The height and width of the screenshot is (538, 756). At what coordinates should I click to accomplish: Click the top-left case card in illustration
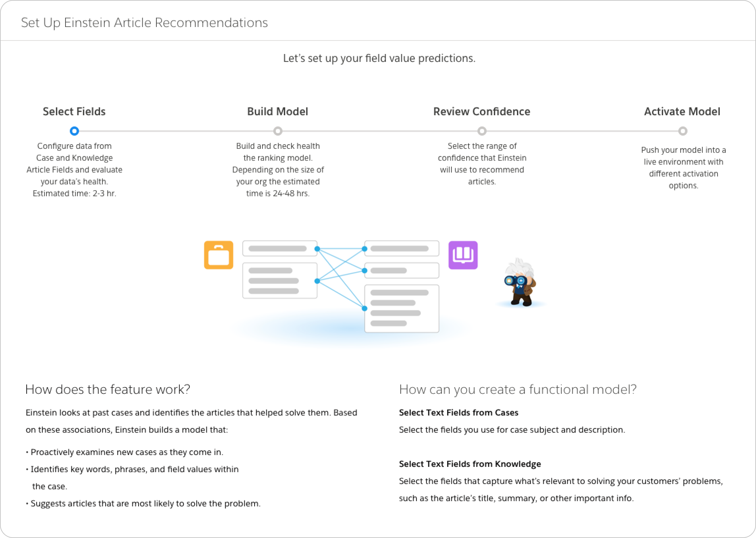coord(280,249)
